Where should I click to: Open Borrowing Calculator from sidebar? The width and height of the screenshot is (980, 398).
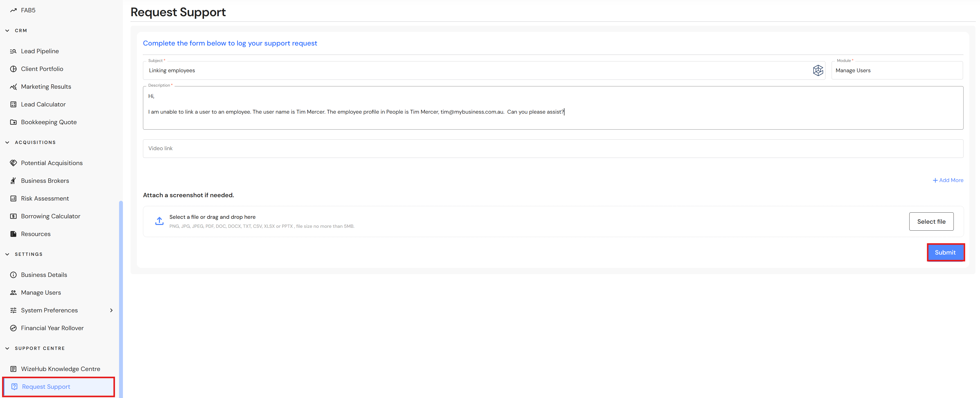click(50, 216)
